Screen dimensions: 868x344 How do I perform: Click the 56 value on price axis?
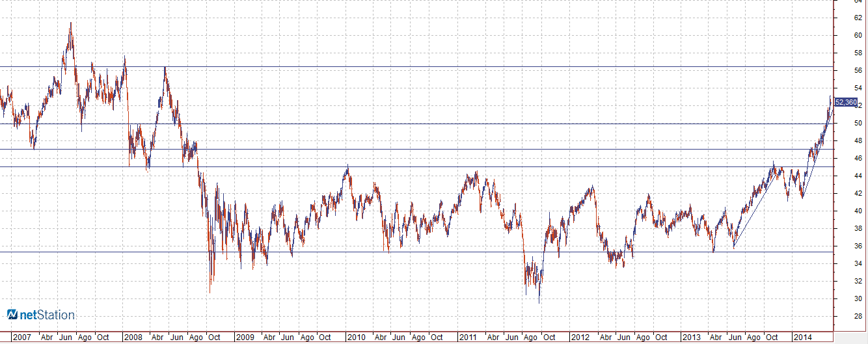tap(858, 70)
